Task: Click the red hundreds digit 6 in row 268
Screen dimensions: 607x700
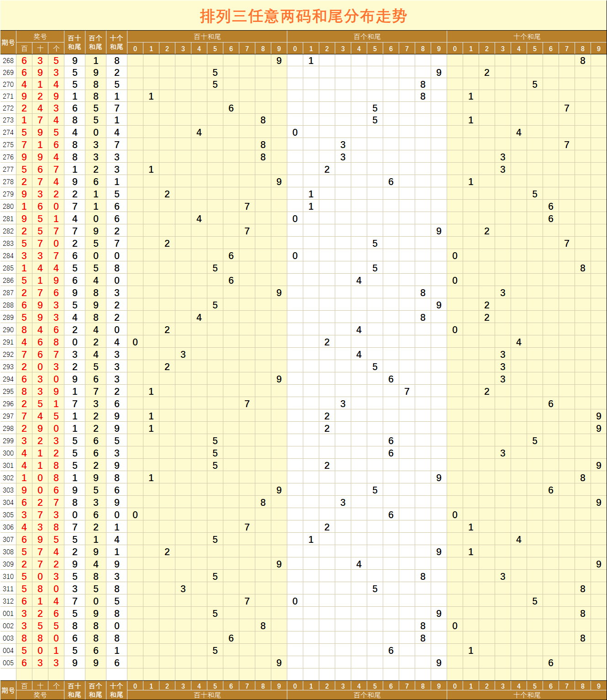Action: click(24, 61)
